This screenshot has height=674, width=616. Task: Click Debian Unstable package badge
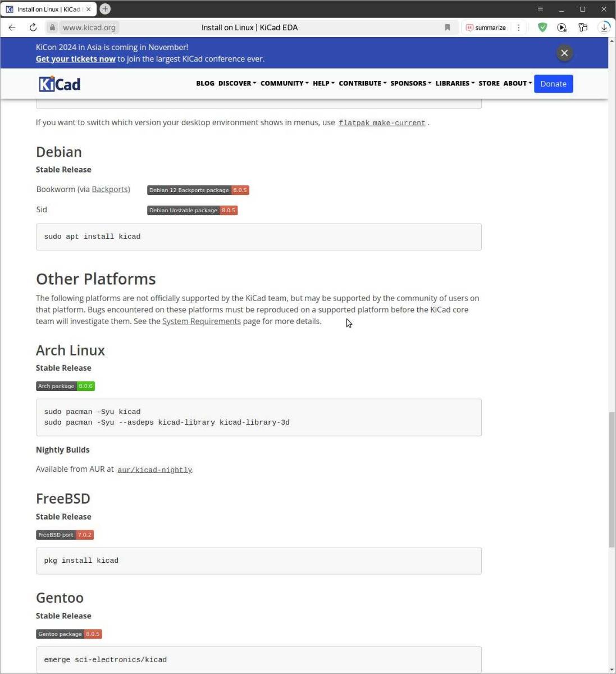192,210
